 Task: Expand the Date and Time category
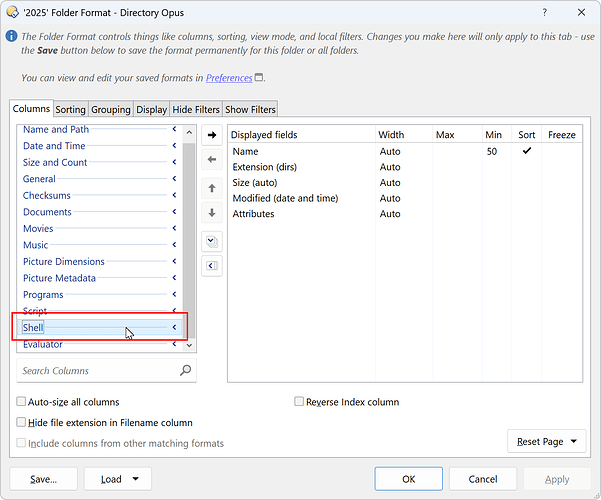pyautogui.click(x=174, y=146)
